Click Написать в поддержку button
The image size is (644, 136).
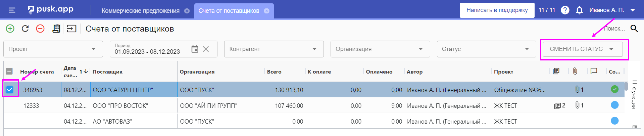(x=497, y=10)
